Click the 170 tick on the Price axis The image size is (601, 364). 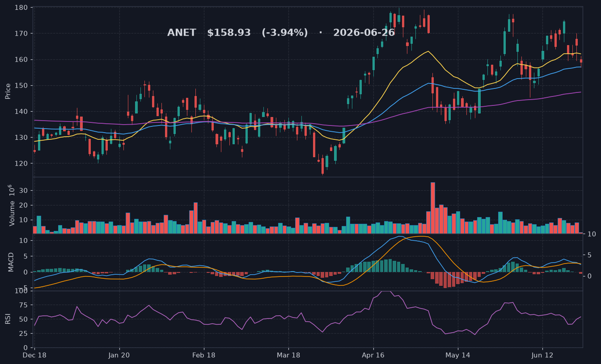click(22, 33)
